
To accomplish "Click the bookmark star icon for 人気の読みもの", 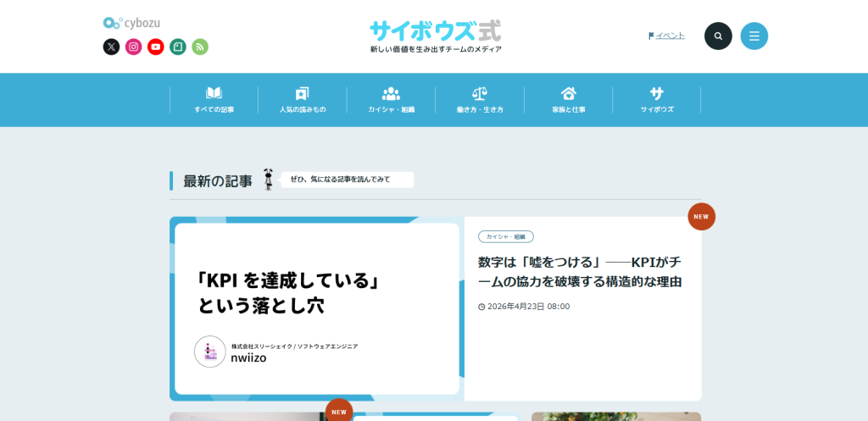I will (303, 93).
